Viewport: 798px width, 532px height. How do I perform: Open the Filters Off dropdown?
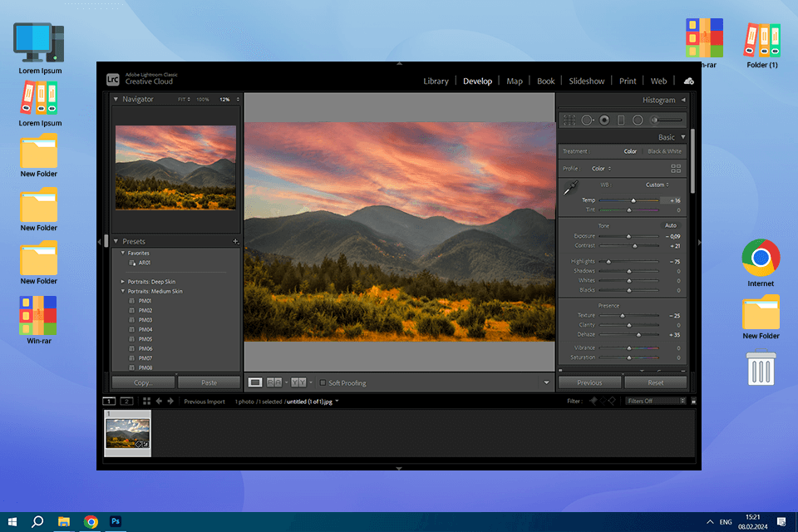click(656, 401)
